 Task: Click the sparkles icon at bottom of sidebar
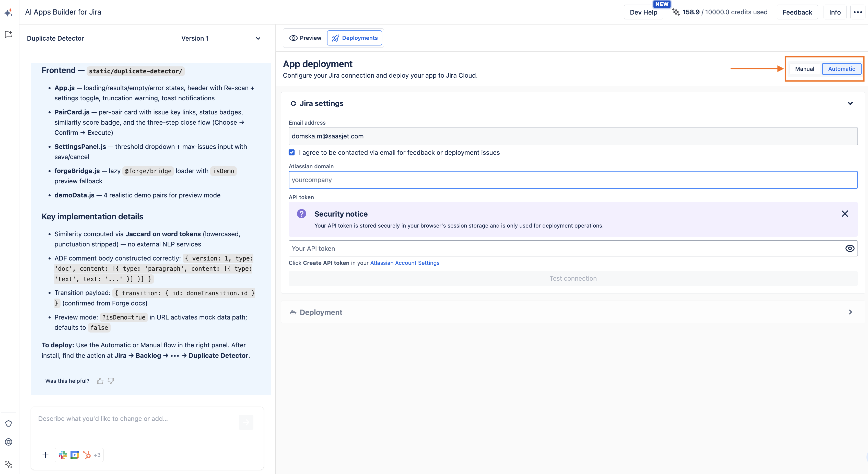pyautogui.click(x=8, y=464)
